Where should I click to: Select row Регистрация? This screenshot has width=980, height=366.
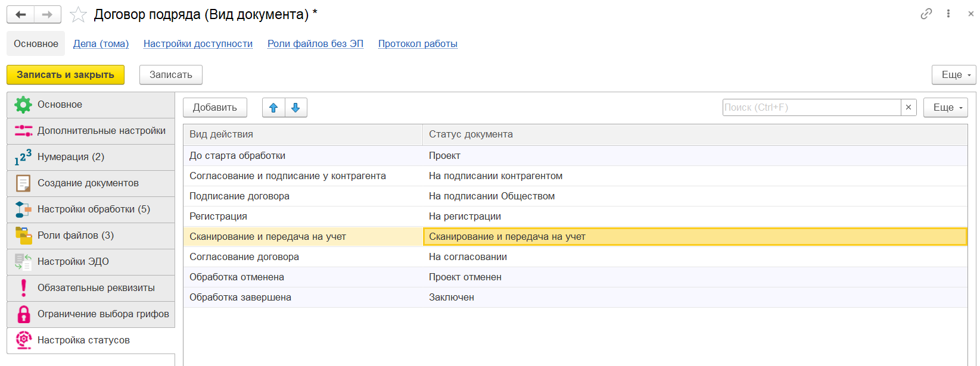tap(575, 217)
